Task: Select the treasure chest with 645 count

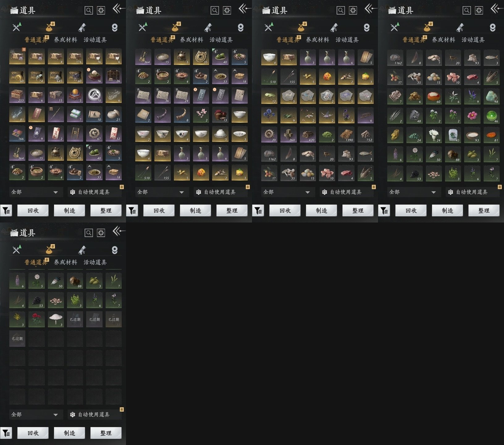Action: [56, 76]
